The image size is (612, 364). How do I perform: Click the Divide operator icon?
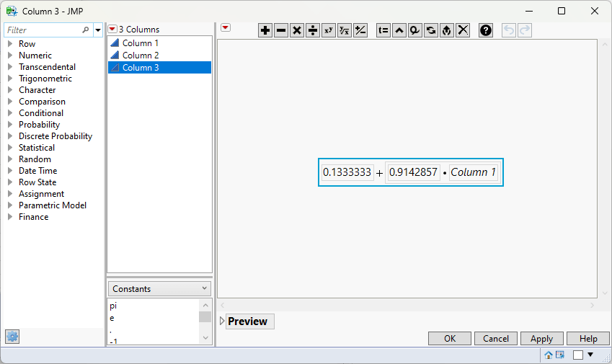click(313, 30)
